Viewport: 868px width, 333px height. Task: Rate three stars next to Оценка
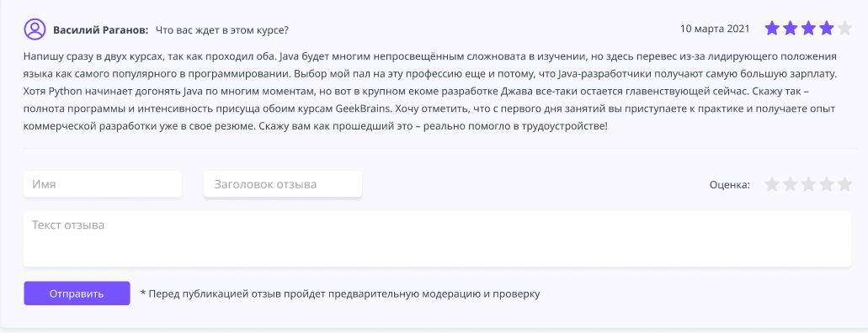[x=808, y=184]
